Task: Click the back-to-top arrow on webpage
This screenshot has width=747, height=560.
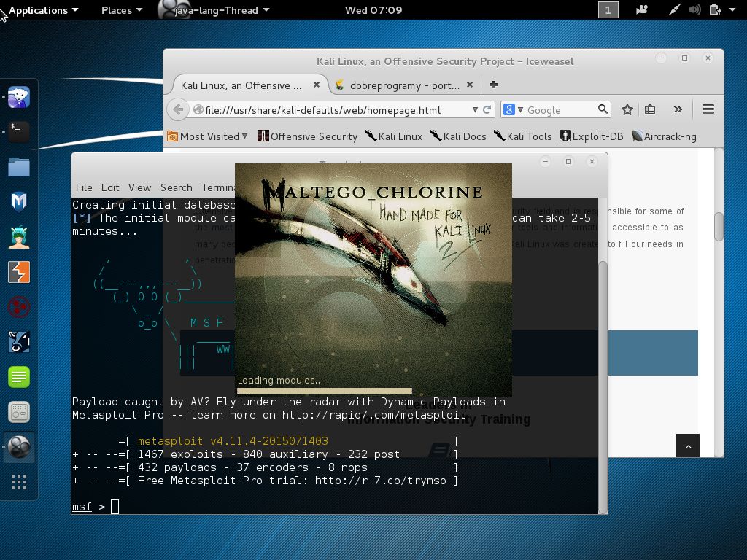Action: tap(688, 446)
